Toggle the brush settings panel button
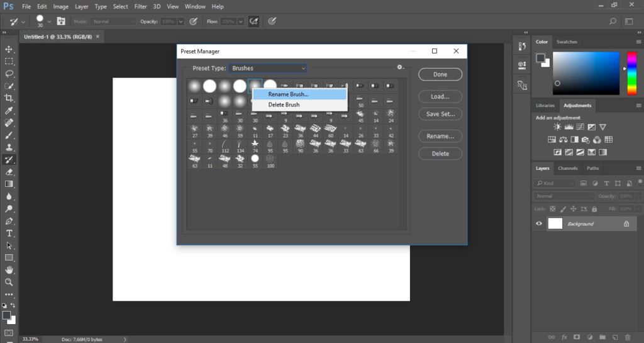The width and height of the screenshot is (644, 343). tap(61, 21)
